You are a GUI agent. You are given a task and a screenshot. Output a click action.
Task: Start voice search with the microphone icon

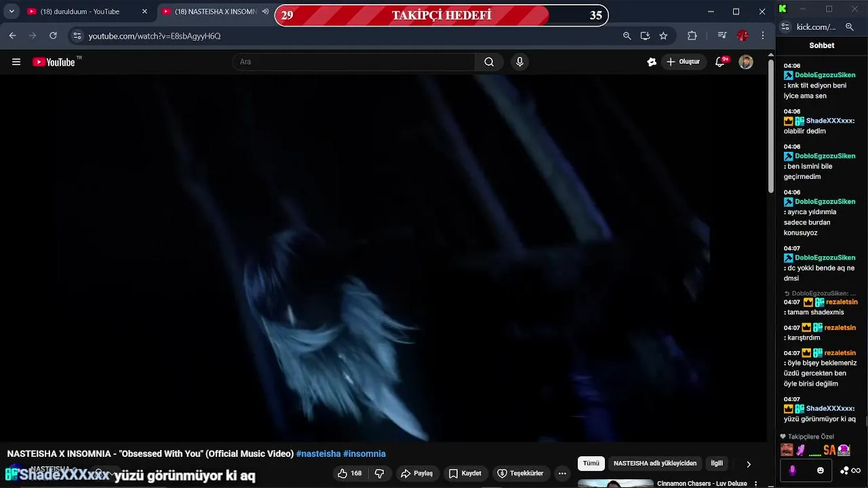click(x=519, y=62)
